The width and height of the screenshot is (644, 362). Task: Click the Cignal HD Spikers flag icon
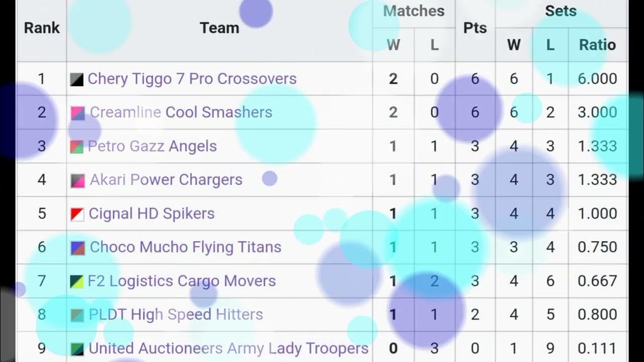[x=77, y=214]
